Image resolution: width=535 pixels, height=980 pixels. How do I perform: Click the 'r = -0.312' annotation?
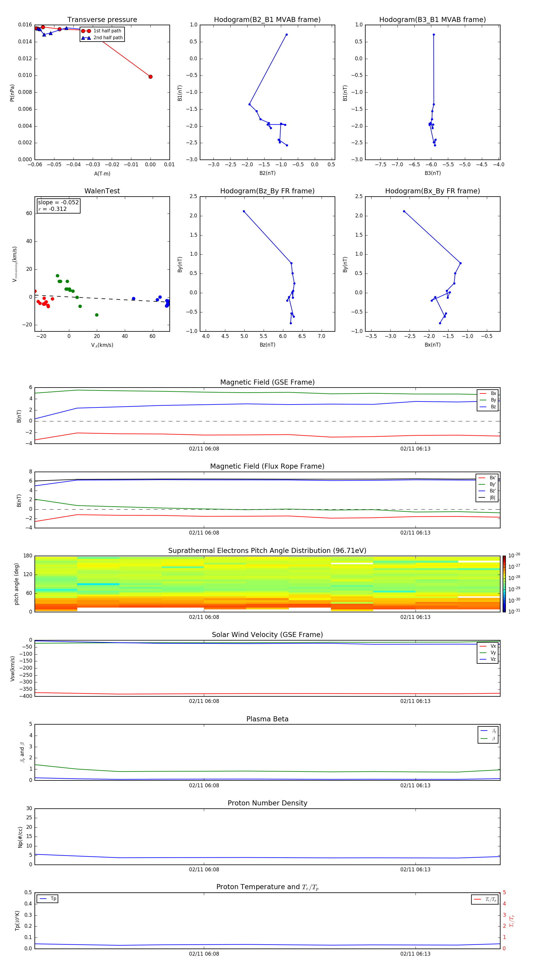tap(53, 209)
